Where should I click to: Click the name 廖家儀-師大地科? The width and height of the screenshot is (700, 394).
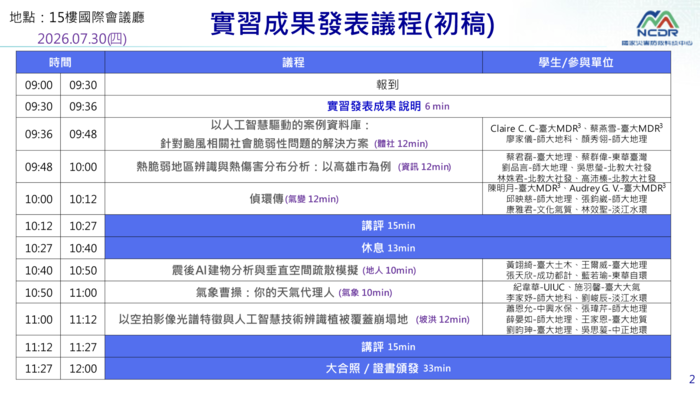point(539,139)
